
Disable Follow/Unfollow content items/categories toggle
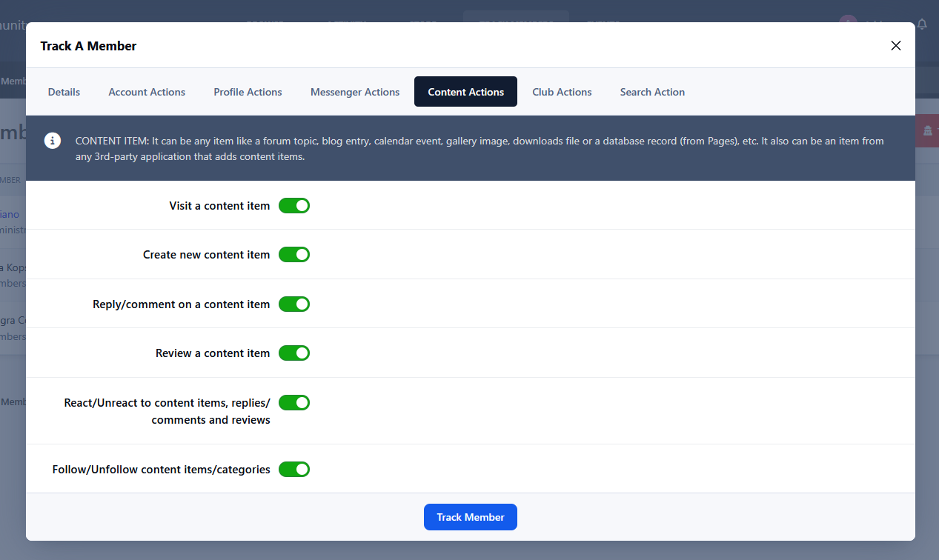click(294, 470)
